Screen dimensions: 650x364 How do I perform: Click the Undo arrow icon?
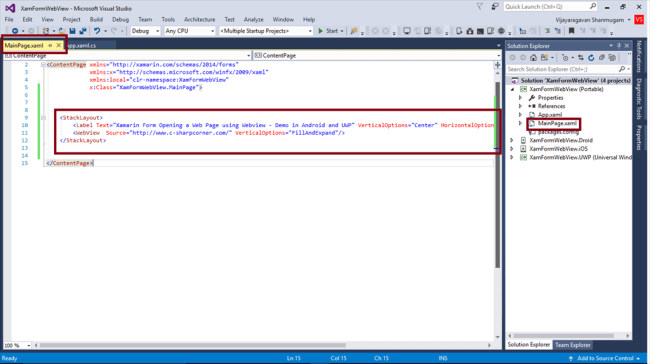pyautogui.click(x=97, y=31)
